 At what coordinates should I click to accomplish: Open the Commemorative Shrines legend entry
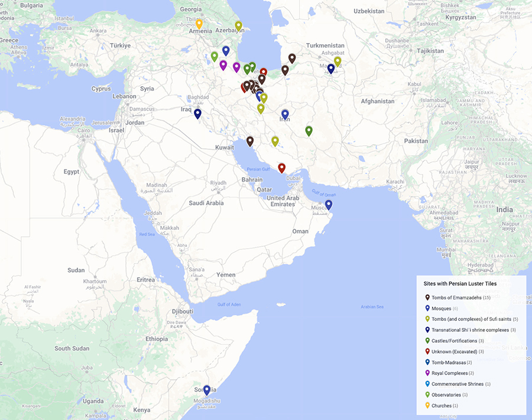(457, 383)
